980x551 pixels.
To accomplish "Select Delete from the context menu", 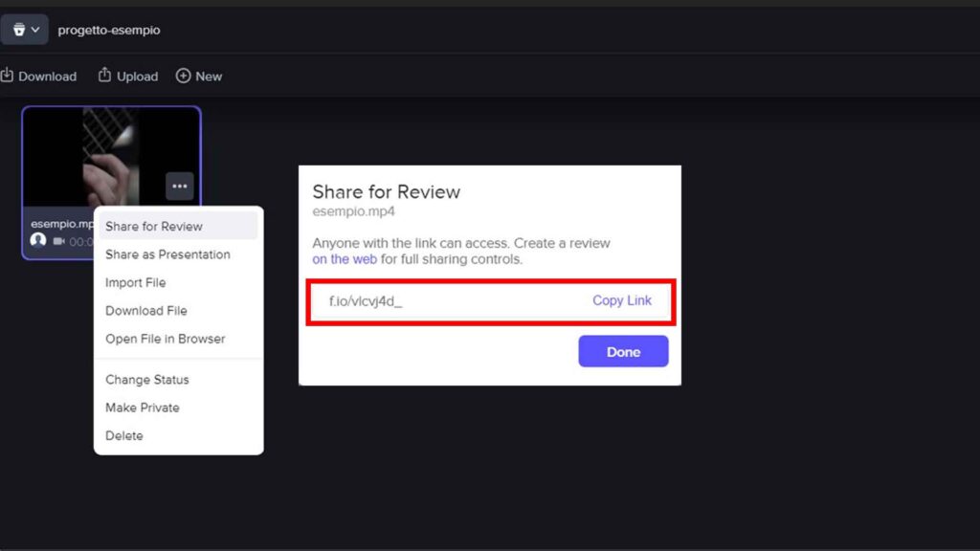I will (x=122, y=435).
